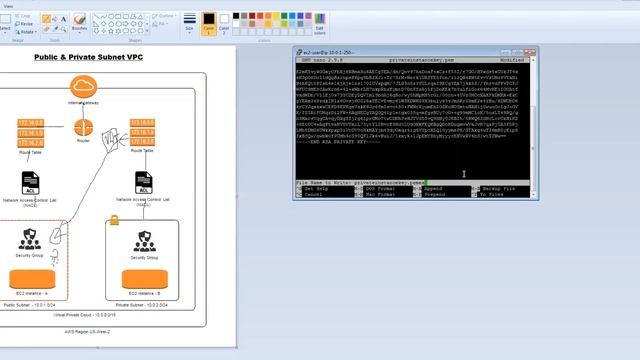Choose the Oval callout shape

point(133,31)
